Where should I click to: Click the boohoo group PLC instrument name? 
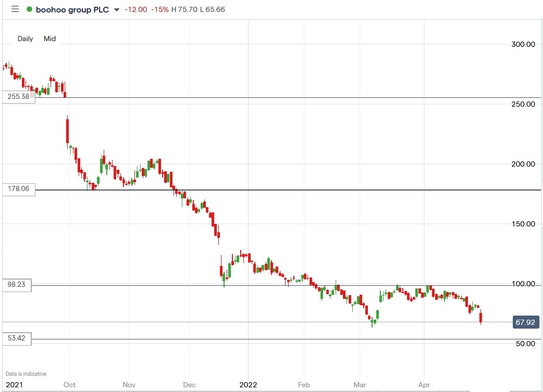coord(73,9)
